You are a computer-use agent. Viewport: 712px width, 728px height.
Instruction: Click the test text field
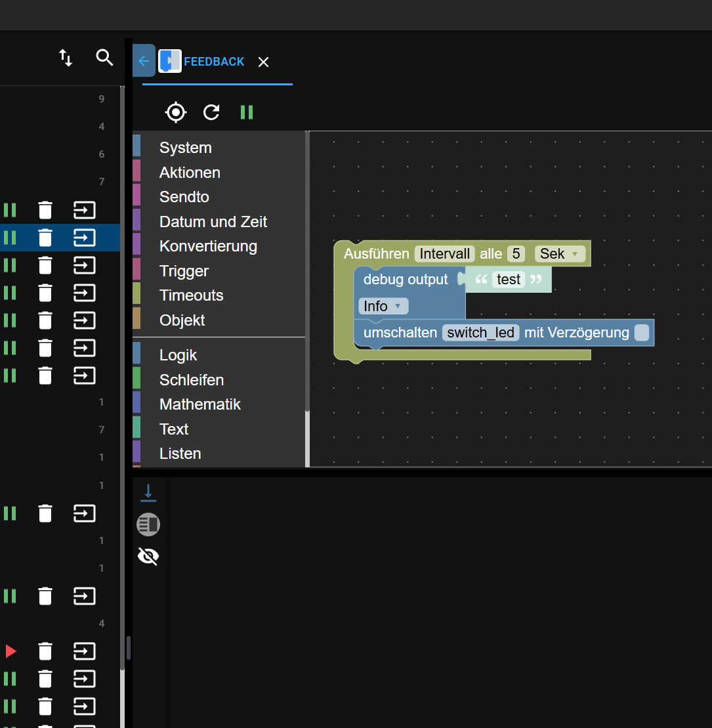509,280
